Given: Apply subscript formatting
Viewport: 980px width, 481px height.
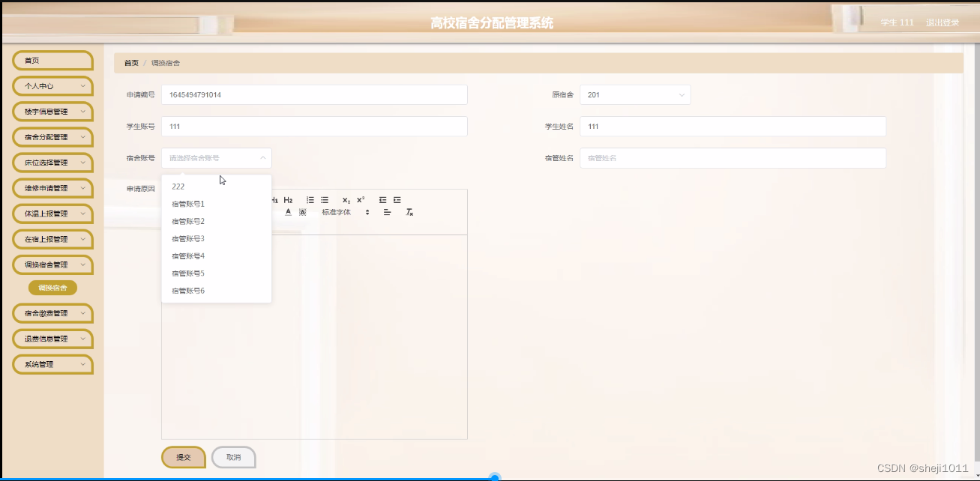Looking at the screenshot, I should click(x=347, y=200).
